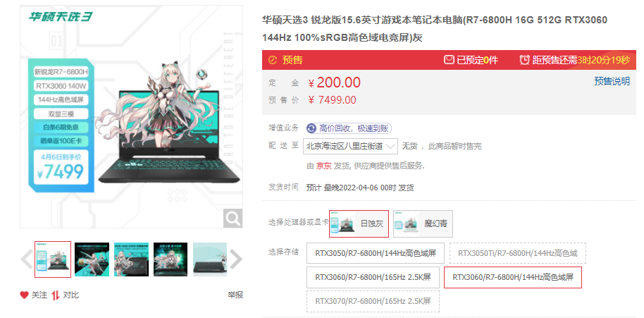Open the 预售说明 presale explanation link
The width and height of the screenshot is (644, 318).
pyautogui.click(x=612, y=81)
